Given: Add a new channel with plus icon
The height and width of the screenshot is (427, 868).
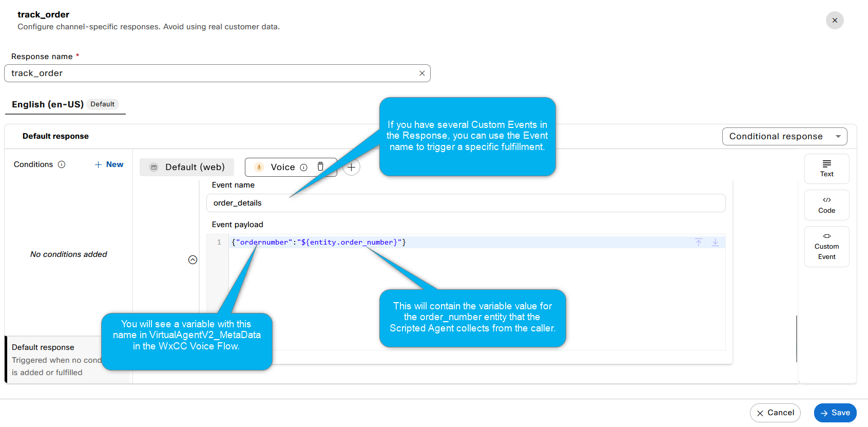Looking at the screenshot, I should [351, 167].
